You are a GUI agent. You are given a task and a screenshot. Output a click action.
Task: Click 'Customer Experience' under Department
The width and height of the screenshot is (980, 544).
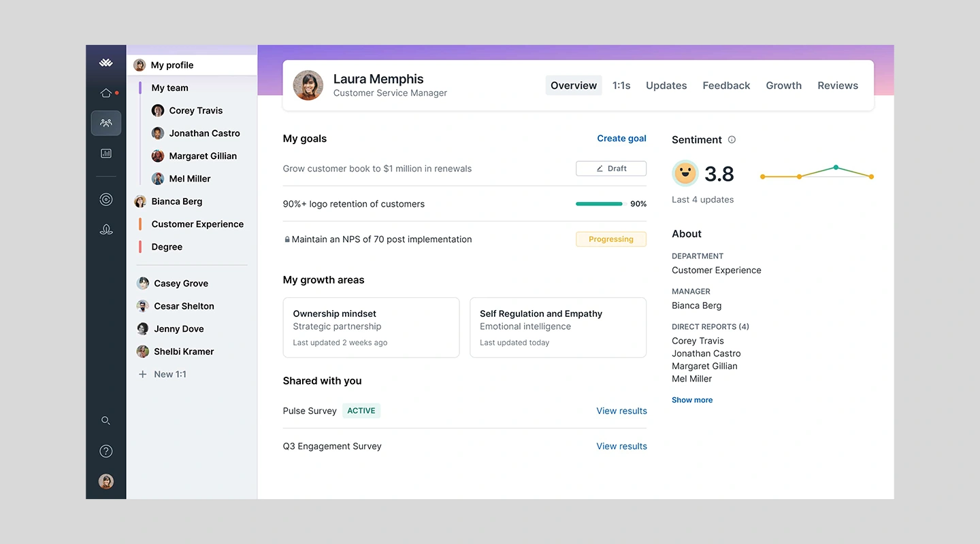click(717, 270)
